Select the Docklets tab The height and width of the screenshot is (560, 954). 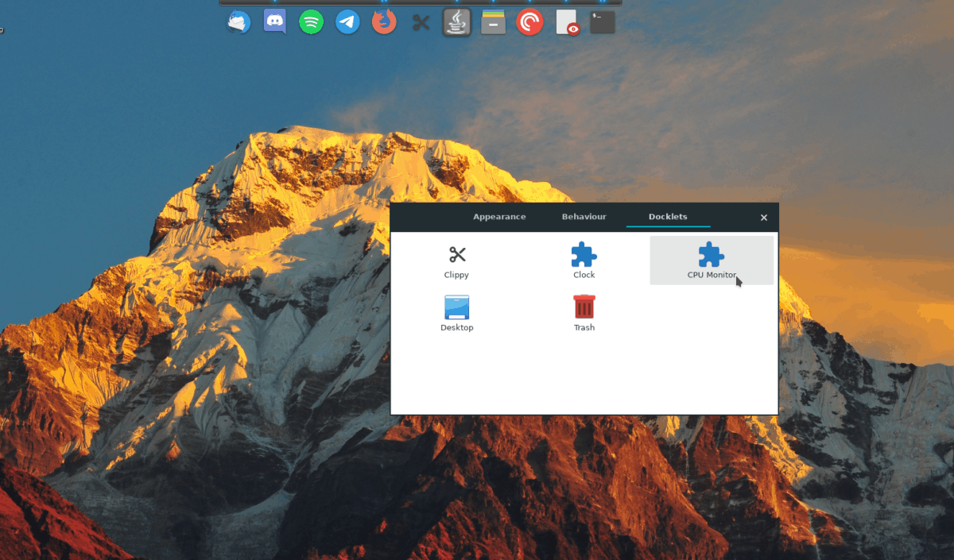pyautogui.click(x=668, y=216)
